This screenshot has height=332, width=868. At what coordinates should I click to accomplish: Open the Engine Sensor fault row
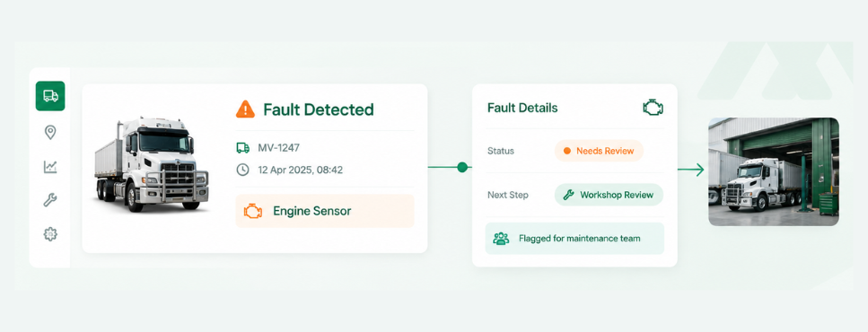point(325,211)
